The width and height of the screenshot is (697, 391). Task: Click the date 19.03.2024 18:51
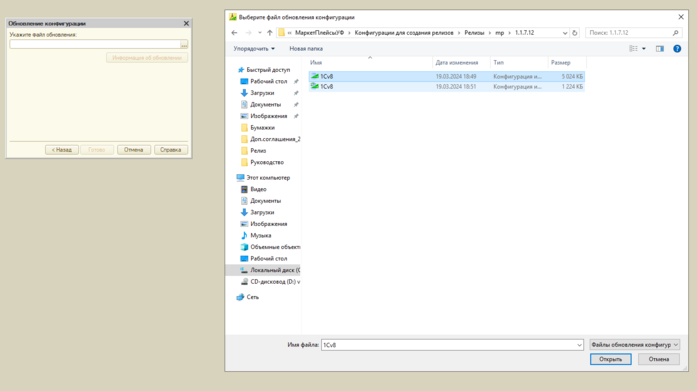point(456,87)
